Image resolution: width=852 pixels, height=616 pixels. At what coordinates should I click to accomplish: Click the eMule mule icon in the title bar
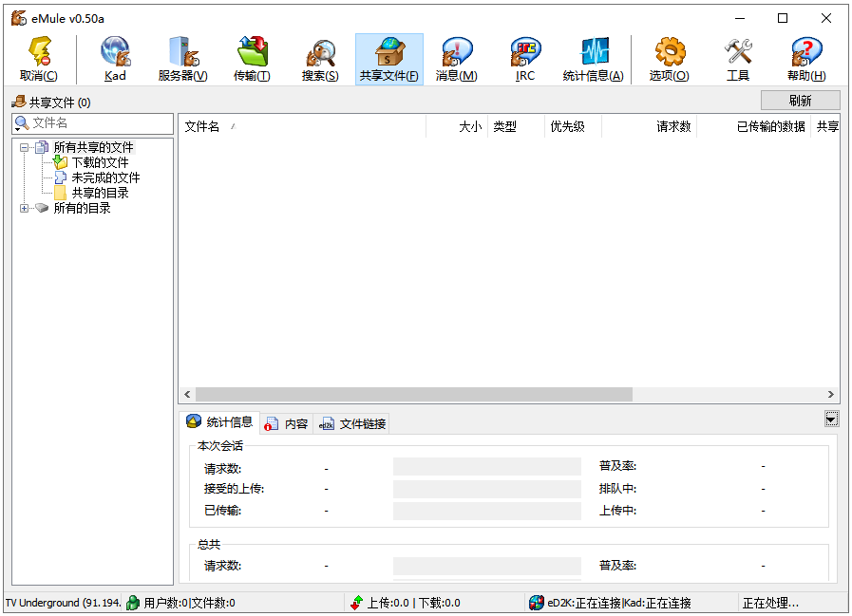tap(19, 18)
